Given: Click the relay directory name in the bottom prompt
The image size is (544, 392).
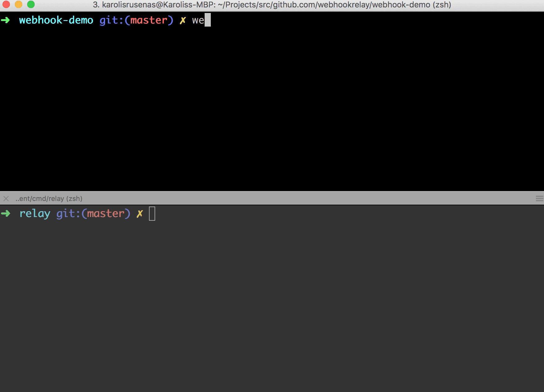Looking at the screenshot, I should pyautogui.click(x=35, y=213).
